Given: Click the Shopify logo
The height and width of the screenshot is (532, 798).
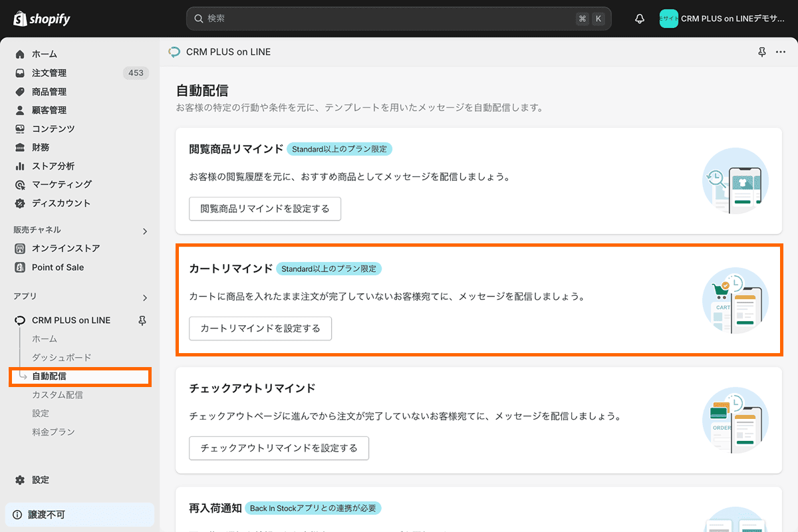Looking at the screenshot, I should pyautogui.click(x=41, y=19).
